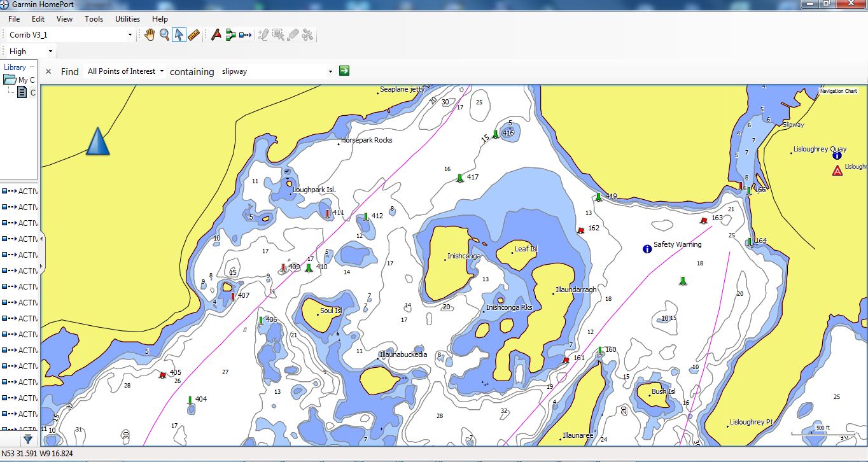Click green buoy marker 160
This screenshot has width=868, height=462.
(x=600, y=351)
